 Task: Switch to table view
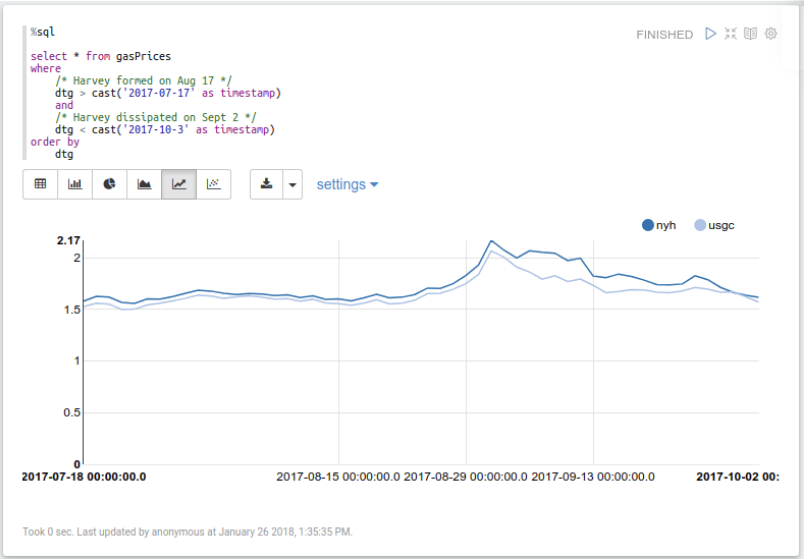tap(40, 184)
